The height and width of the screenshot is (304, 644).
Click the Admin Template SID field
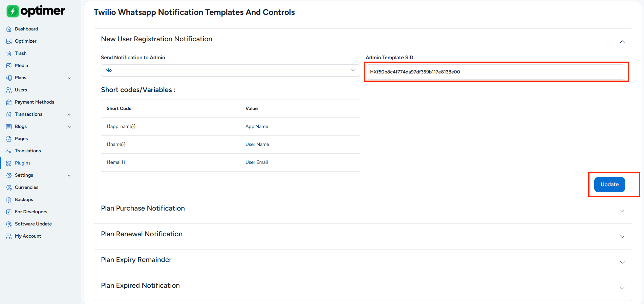coord(495,72)
